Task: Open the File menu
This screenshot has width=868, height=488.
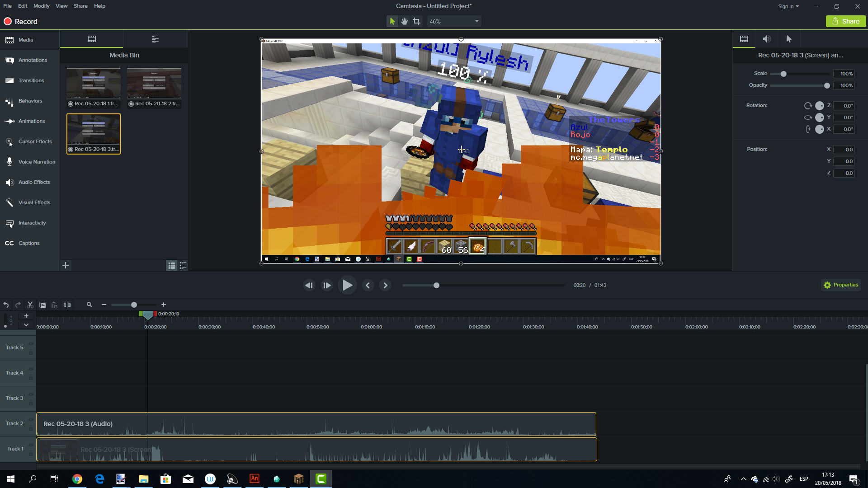Action: (7, 6)
